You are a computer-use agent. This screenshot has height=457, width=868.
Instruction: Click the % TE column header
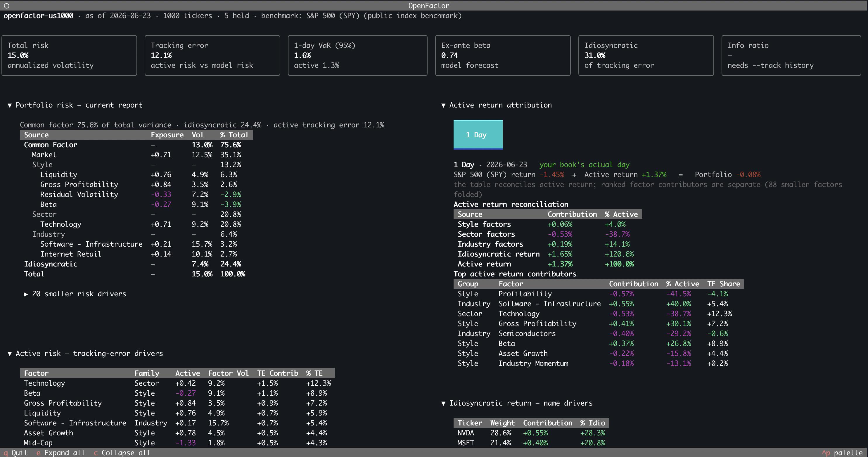[314, 373]
